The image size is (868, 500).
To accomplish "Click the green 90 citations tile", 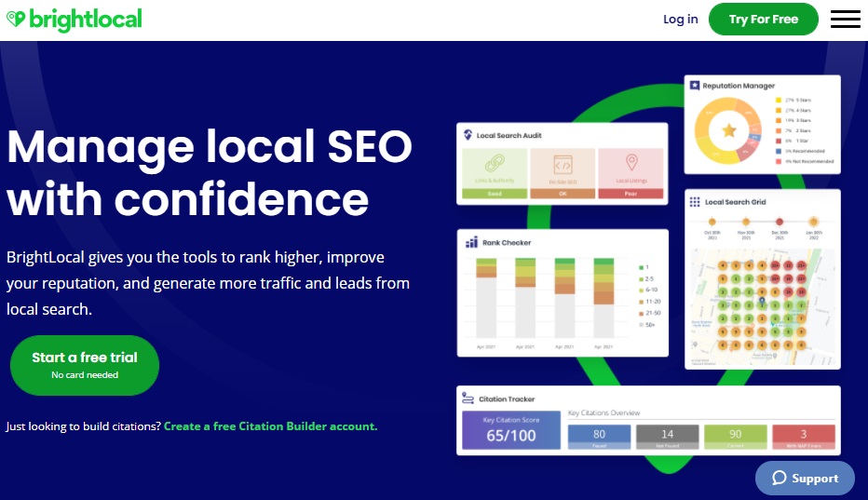I will 736,437.
